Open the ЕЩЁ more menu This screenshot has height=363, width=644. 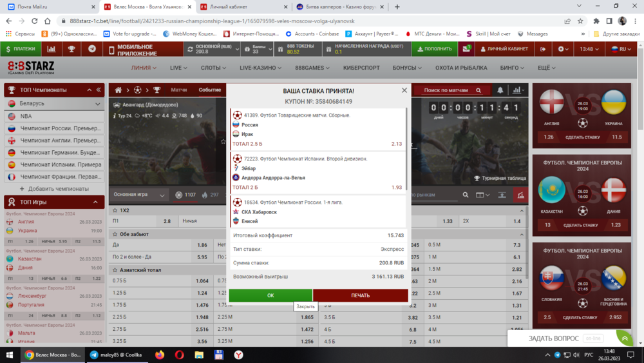pos(546,68)
